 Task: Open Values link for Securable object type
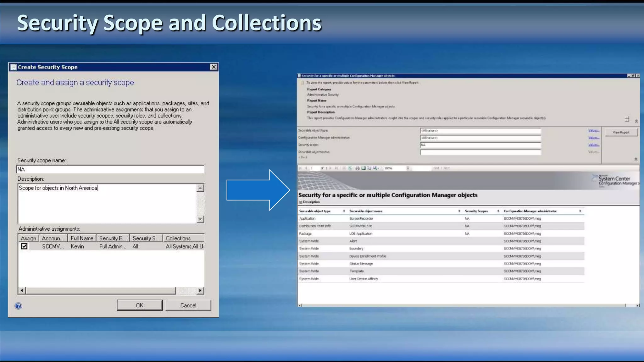pyautogui.click(x=594, y=130)
